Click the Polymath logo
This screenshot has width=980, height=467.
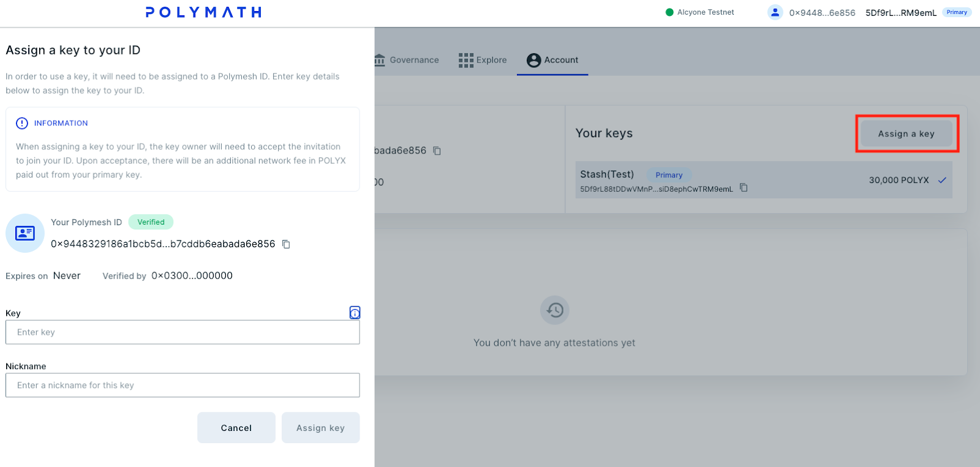[x=203, y=12]
